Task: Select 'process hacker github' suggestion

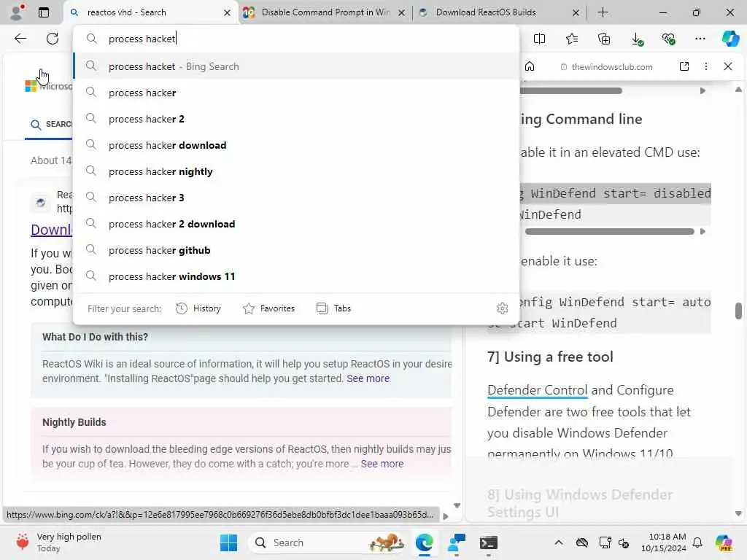Action: point(296,250)
